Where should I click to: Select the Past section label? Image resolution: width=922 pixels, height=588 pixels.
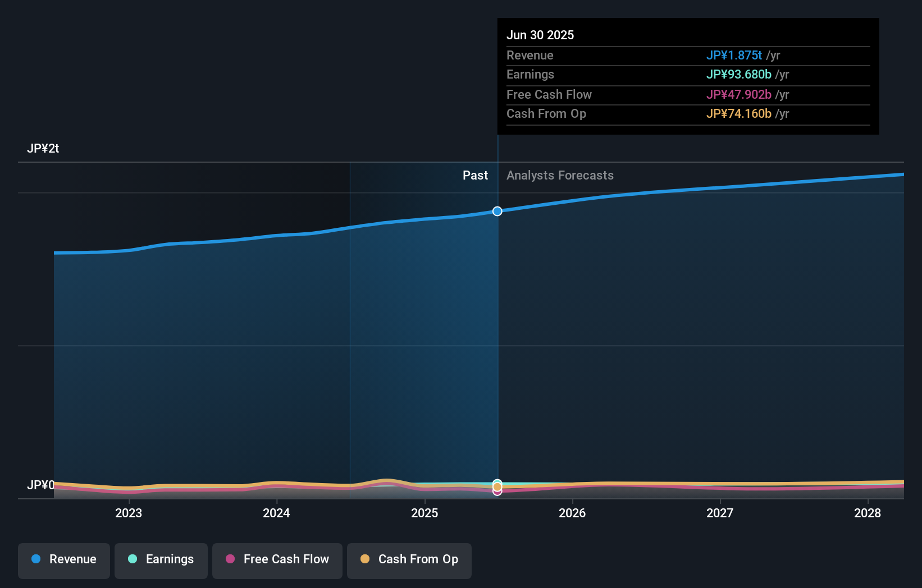(x=476, y=175)
